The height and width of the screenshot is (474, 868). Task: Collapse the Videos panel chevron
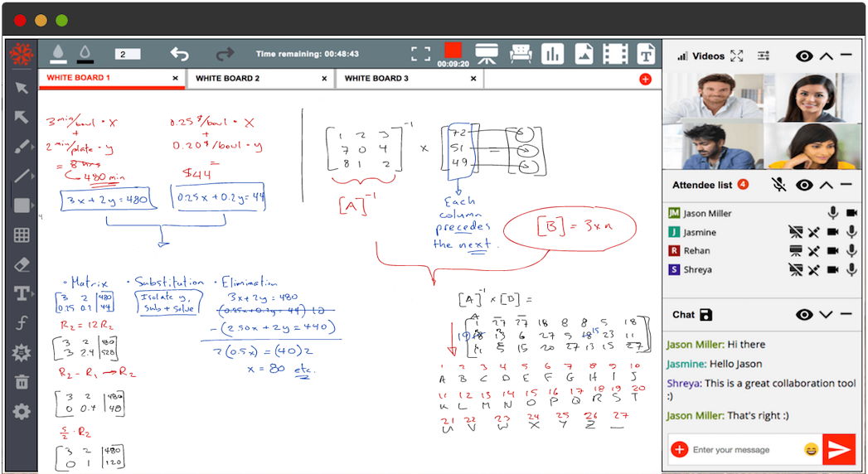click(x=826, y=56)
